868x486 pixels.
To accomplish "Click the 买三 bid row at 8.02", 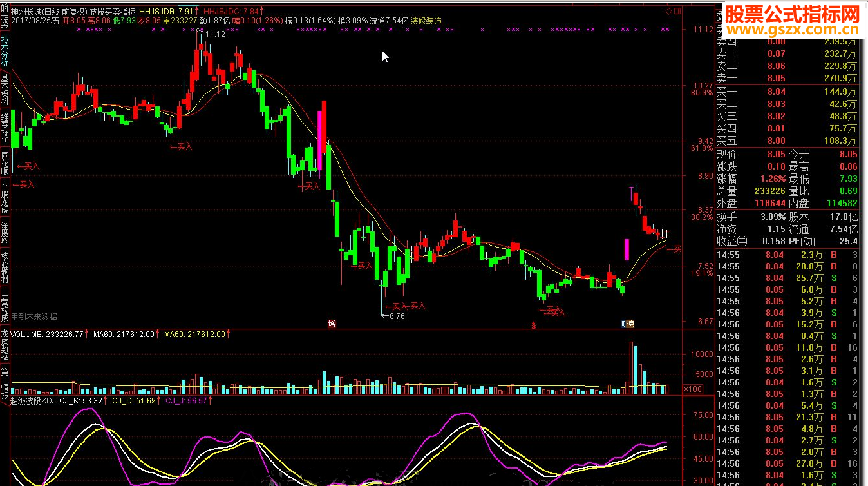I will point(787,116).
